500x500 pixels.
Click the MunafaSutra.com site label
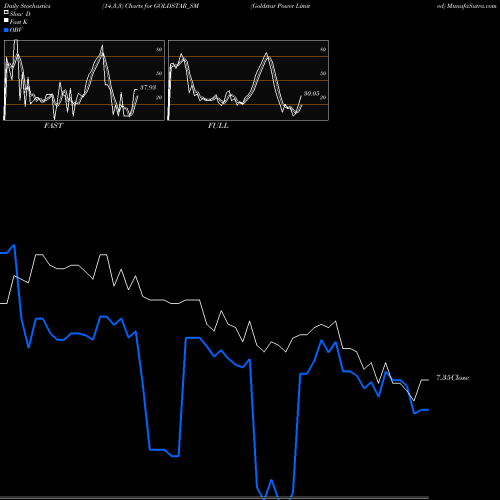[x=471, y=6]
